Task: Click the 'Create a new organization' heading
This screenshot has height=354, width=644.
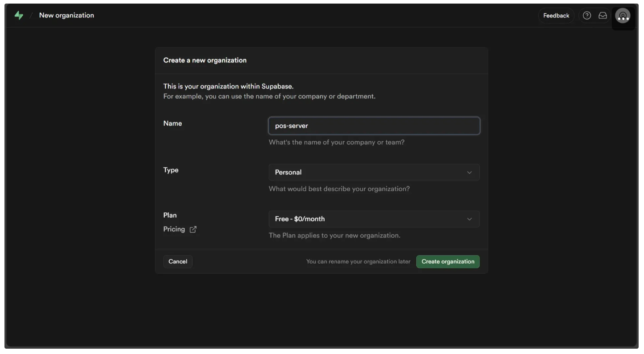Action: (x=205, y=60)
